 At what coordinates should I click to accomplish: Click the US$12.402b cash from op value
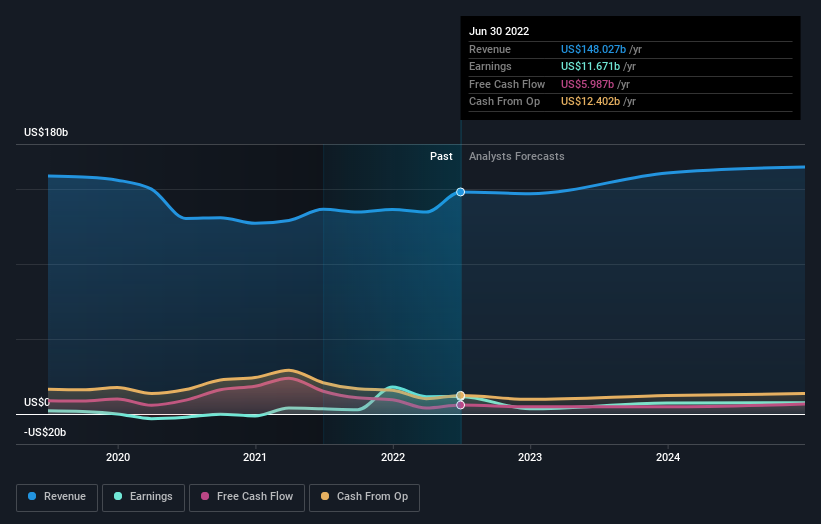590,102
